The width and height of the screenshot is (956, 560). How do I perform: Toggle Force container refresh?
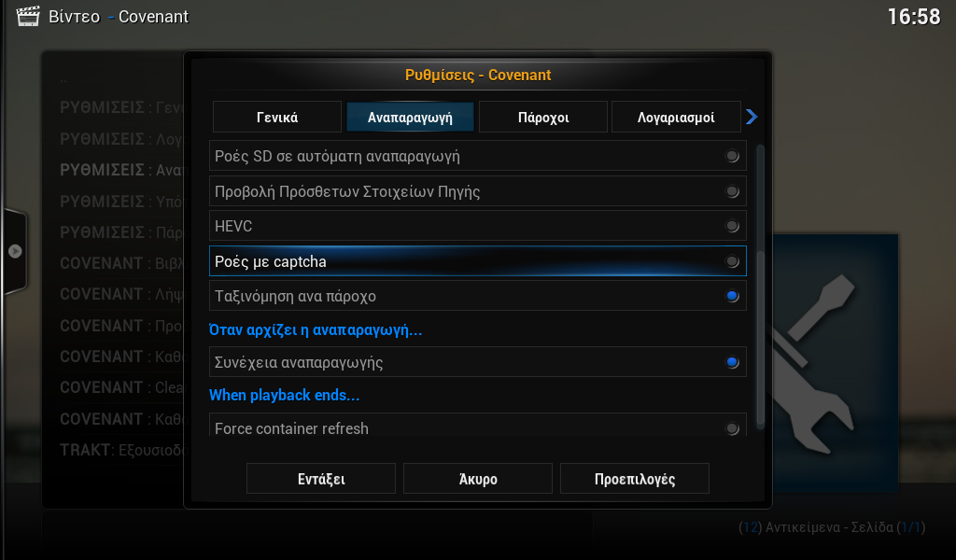coord(477,426)
